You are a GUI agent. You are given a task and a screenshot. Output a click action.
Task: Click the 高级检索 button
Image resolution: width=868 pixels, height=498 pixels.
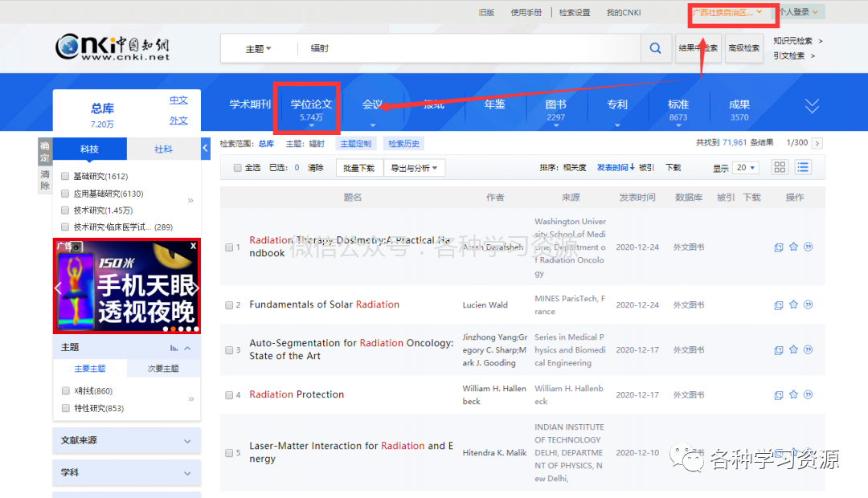[x=744, y=48]
